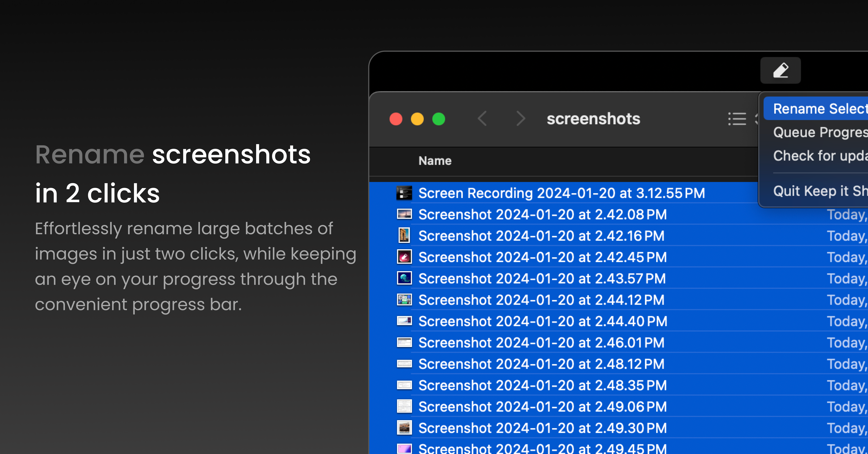868x454 pixels.
Task: Click the Finder forward chevron
Action: [x=521, y=119]
